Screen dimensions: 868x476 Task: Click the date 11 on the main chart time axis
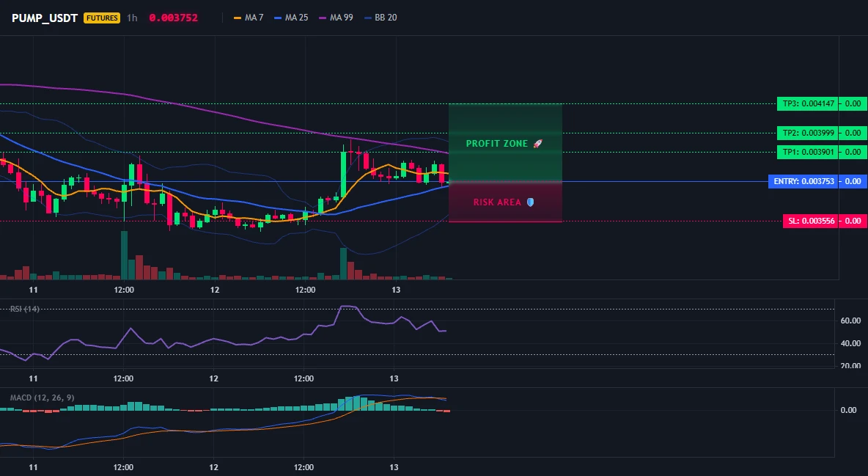[33, 290]
